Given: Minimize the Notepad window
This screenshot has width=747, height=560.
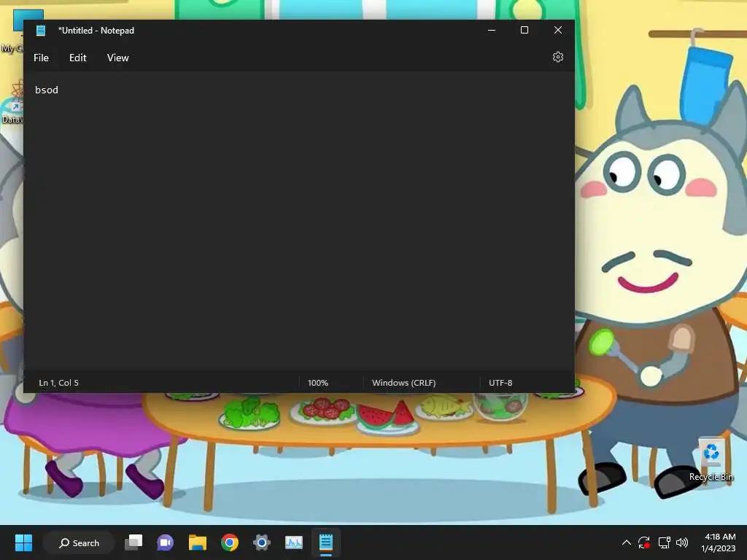Looking at the screenshot, I should pos(492,30).
